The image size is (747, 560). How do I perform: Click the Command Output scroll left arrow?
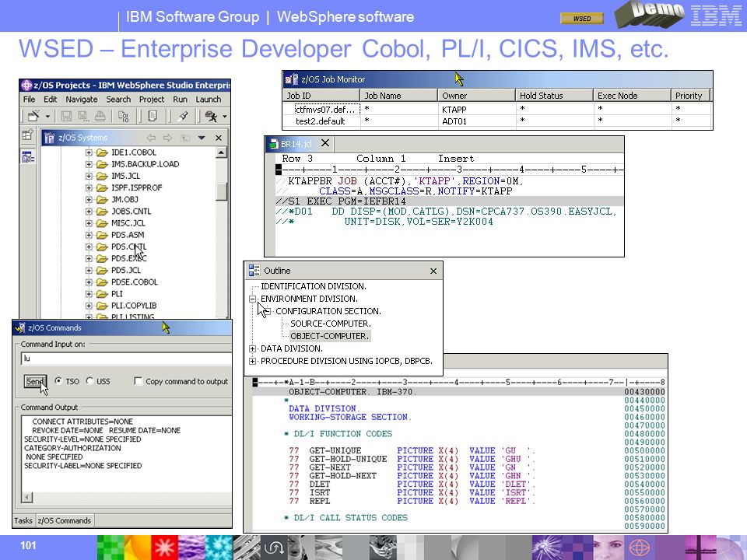(x=27, y=498)
